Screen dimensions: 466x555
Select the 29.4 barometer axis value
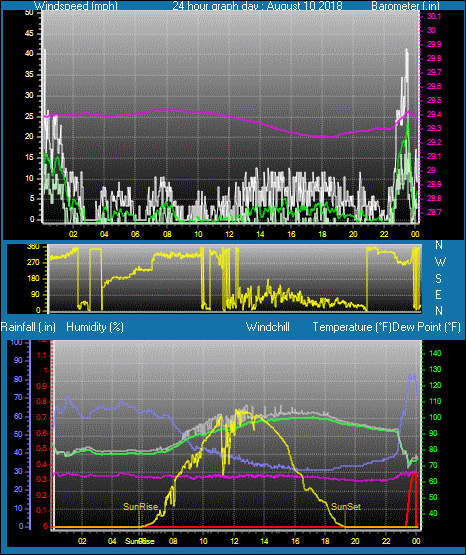coord(434,114)
